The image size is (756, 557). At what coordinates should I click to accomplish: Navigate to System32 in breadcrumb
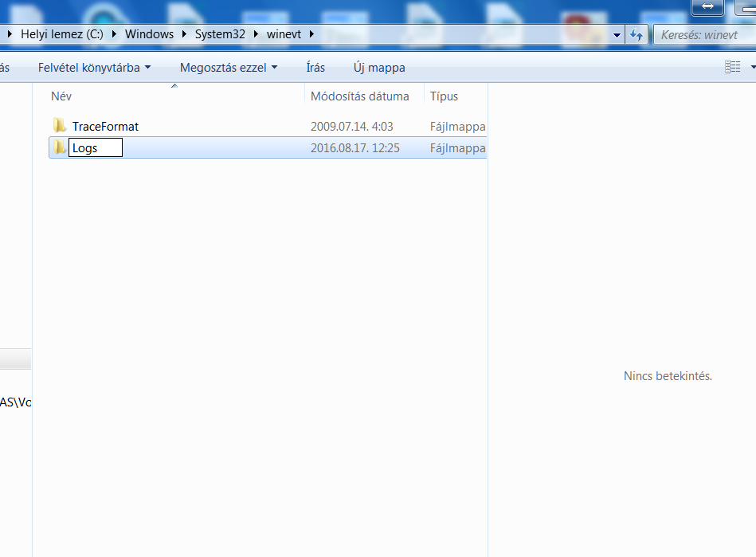pyautogui.click(x=221, y=34)
